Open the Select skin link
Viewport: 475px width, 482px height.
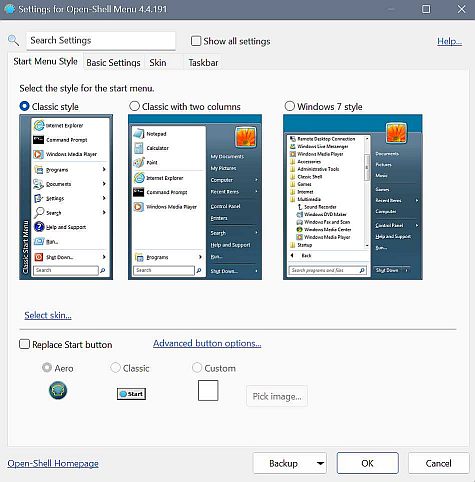pyautogui.click(x=48, y=315)
